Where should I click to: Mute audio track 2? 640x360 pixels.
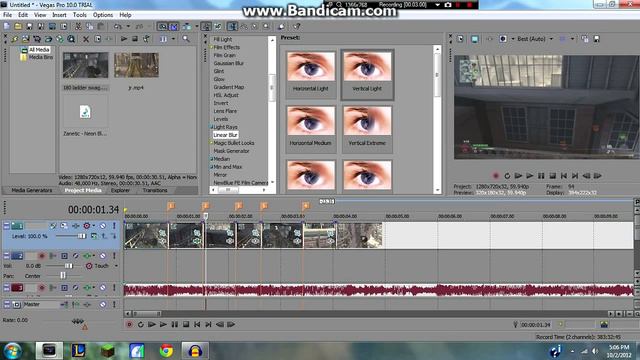(x=103, y=256)
